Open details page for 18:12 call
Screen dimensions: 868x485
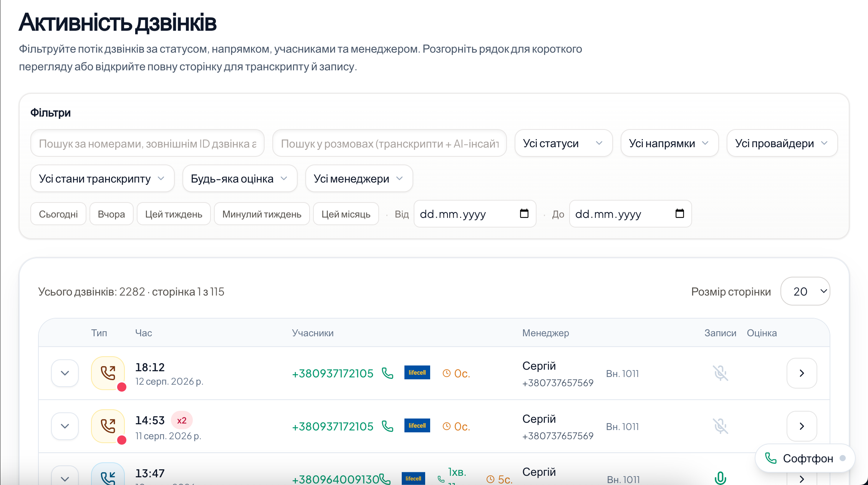802,373
